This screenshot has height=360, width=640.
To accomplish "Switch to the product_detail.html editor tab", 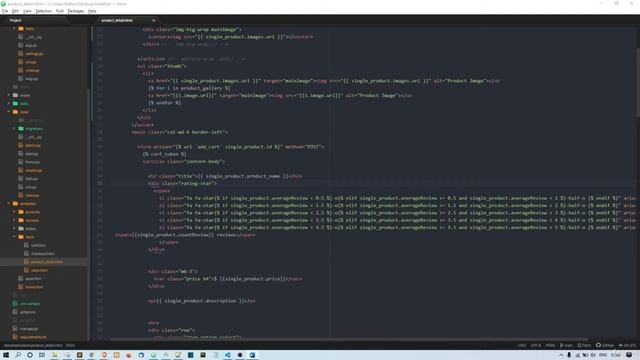I will point(117,20).
